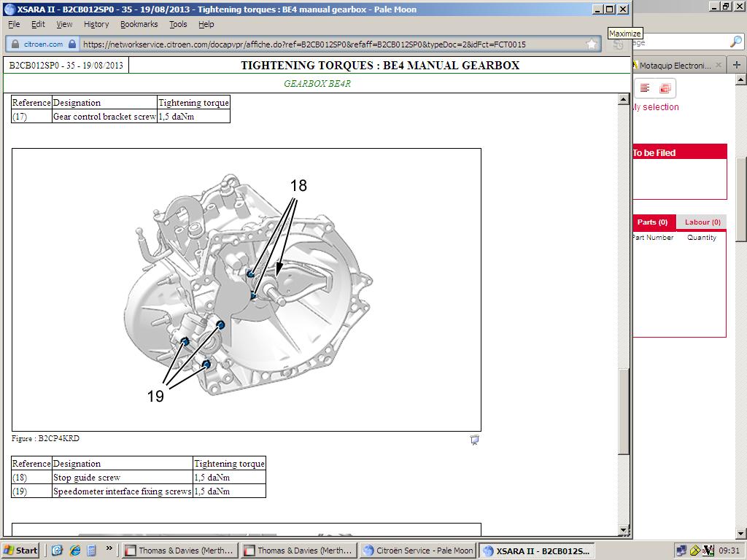
Task: Open the Help menu
Action: tap(206, 24)
